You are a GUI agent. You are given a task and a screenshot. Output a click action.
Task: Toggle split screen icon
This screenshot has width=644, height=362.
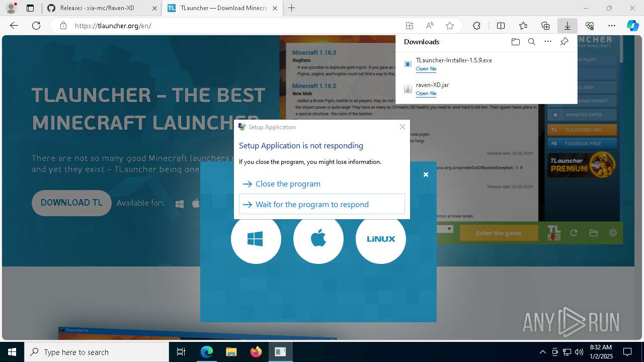tap(501, 26)
